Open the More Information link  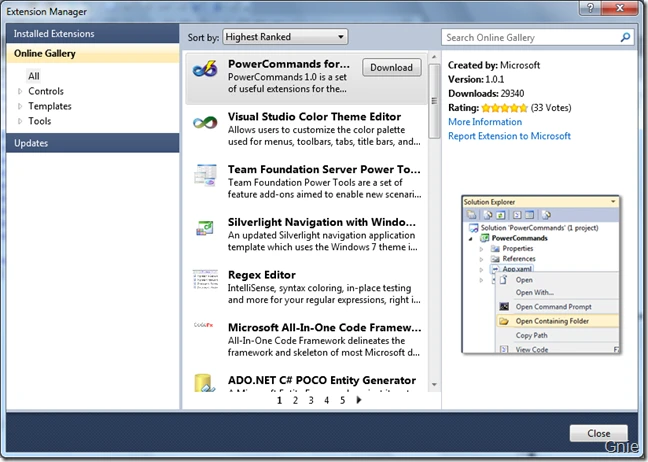click(485, 122)
